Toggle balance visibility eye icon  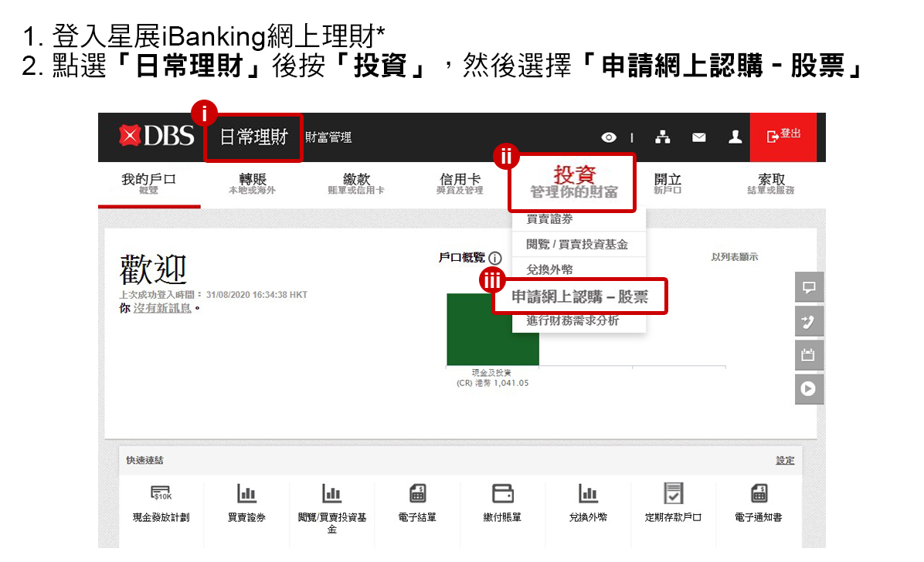point(609,137)
